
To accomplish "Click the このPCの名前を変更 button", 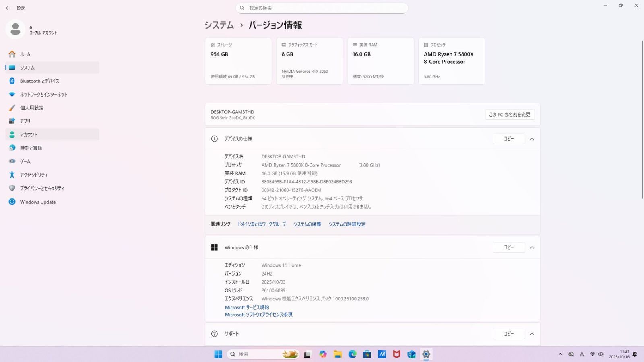I will coord(510,114).
